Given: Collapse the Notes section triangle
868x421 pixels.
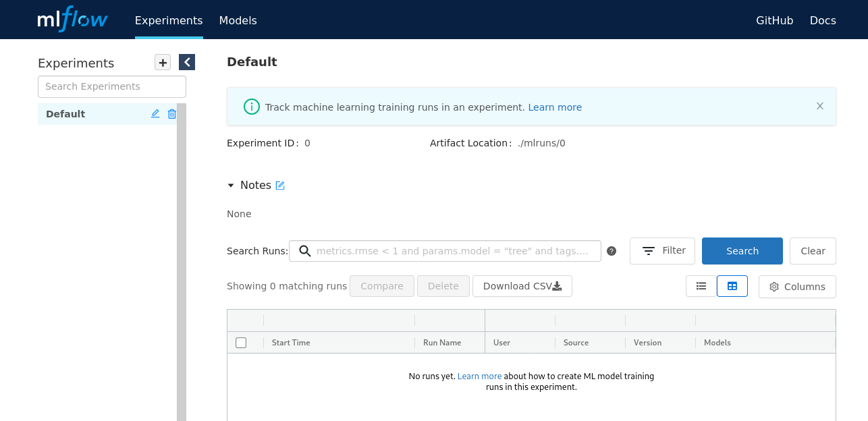Looking at the screenshot, I should pyautogui.click(x=231, y=186).
